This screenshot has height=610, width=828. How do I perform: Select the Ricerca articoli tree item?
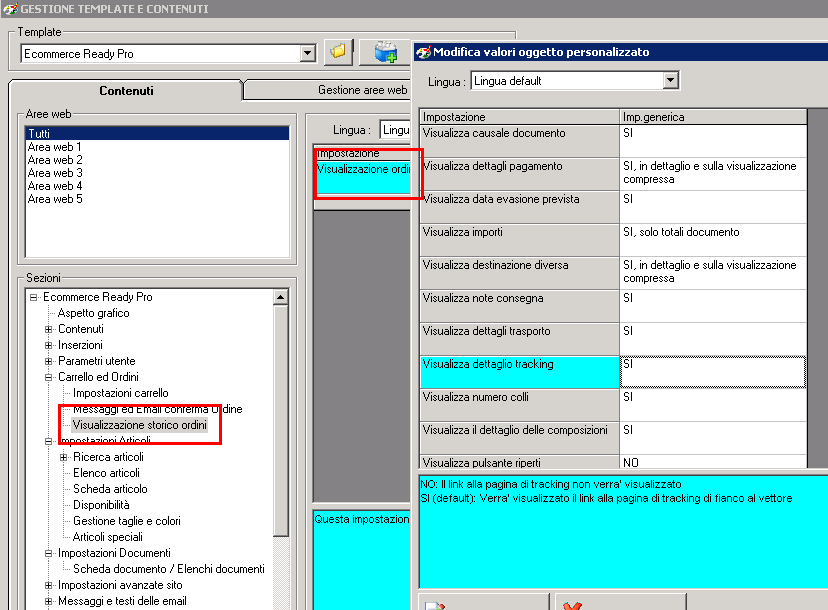[108, 457]
